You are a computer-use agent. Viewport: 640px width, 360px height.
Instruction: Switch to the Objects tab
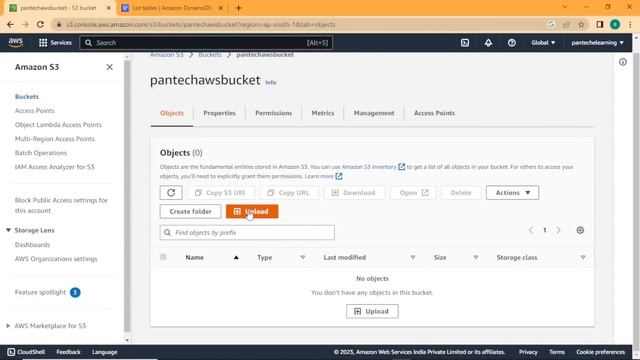point(172,113)
